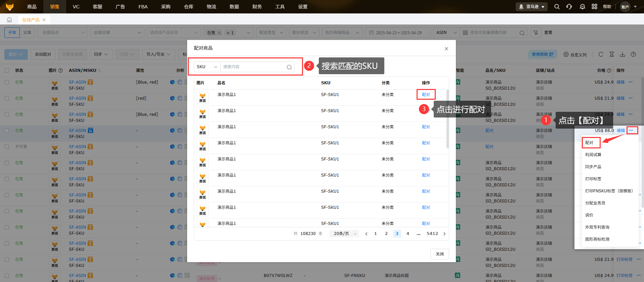The width and height of the screenshot is (644, 282).
Task: Open the 使用帮助 button
Action: pos(543,54)
